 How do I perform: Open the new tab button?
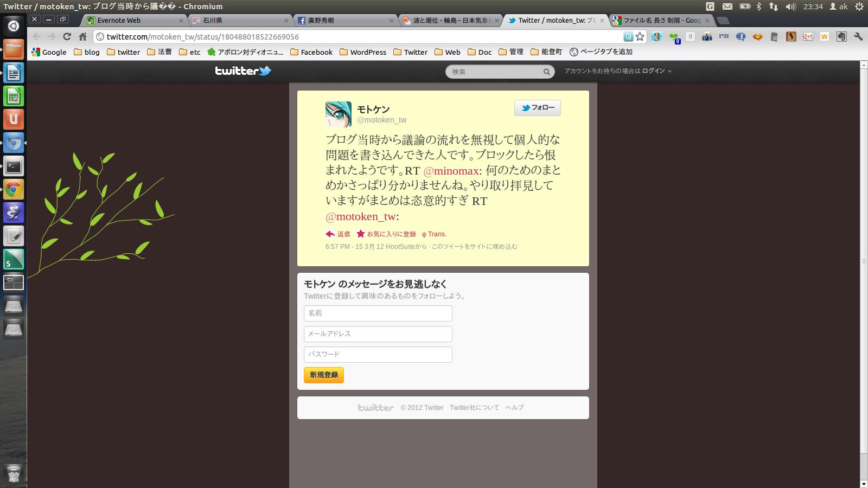[723, 21]
